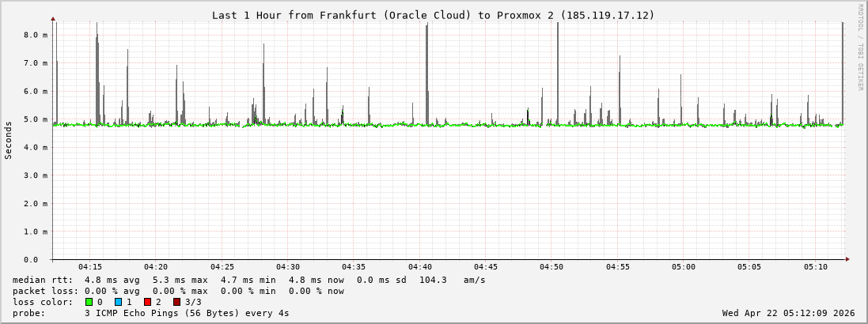Screen dimensions: 868x324
Task: Click the RRDTOOL / TOBI OETIKER watermark
Action: [861, 47]
